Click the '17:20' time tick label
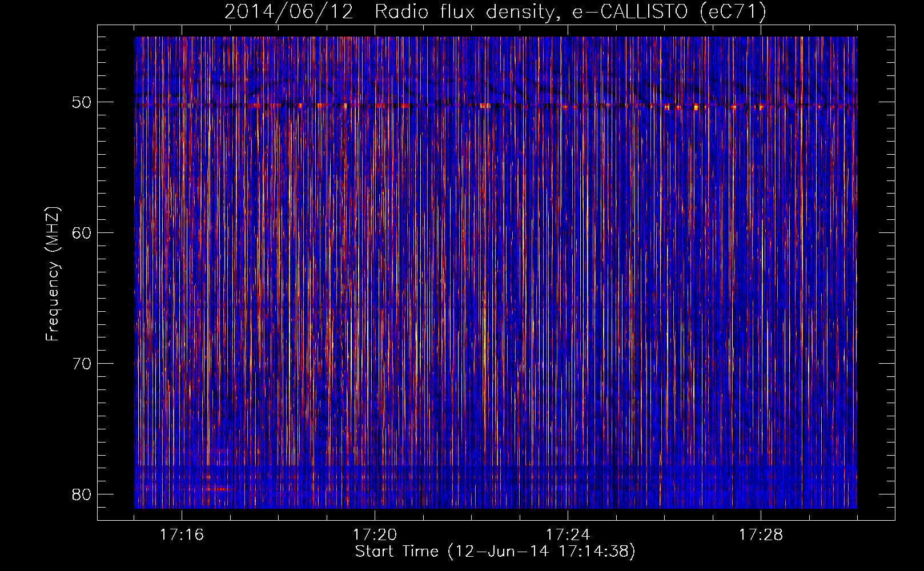 point(375,535)
